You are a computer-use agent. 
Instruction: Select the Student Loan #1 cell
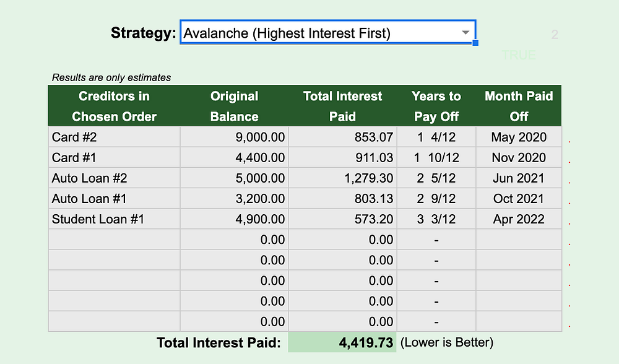click(x=114, y=219)
